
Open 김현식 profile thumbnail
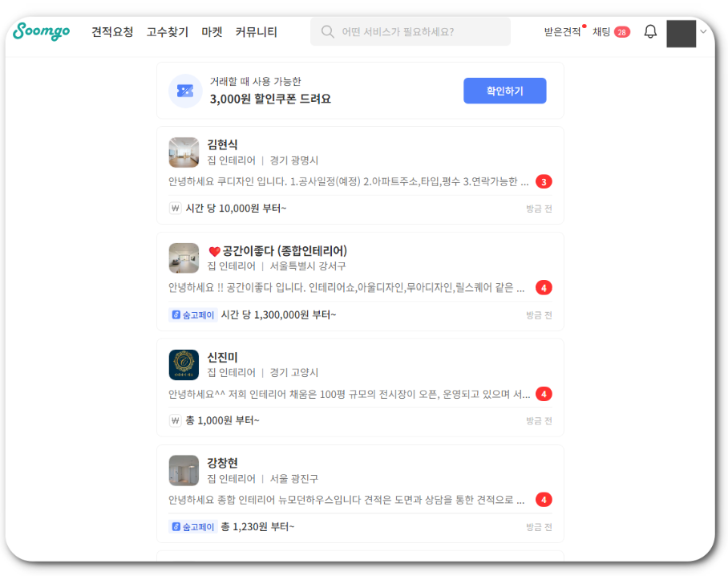tap(184, 152)
